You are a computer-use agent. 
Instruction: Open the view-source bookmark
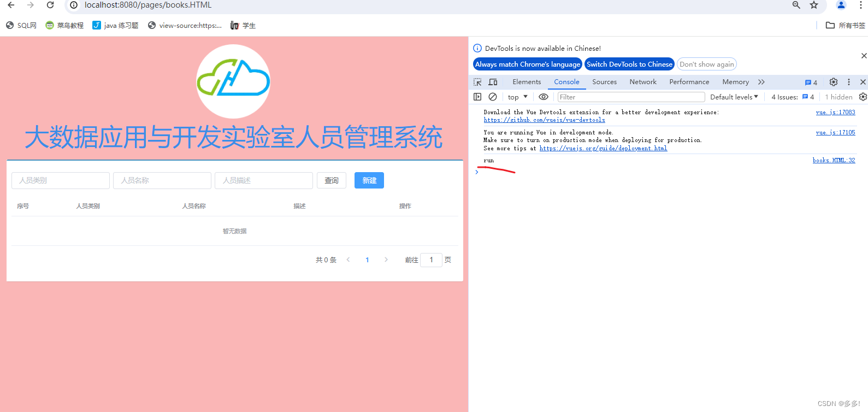pos(185,25)
